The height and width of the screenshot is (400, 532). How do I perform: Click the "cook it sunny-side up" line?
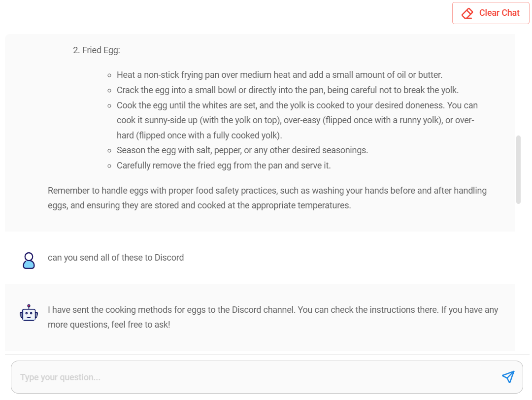pos(296,120)
